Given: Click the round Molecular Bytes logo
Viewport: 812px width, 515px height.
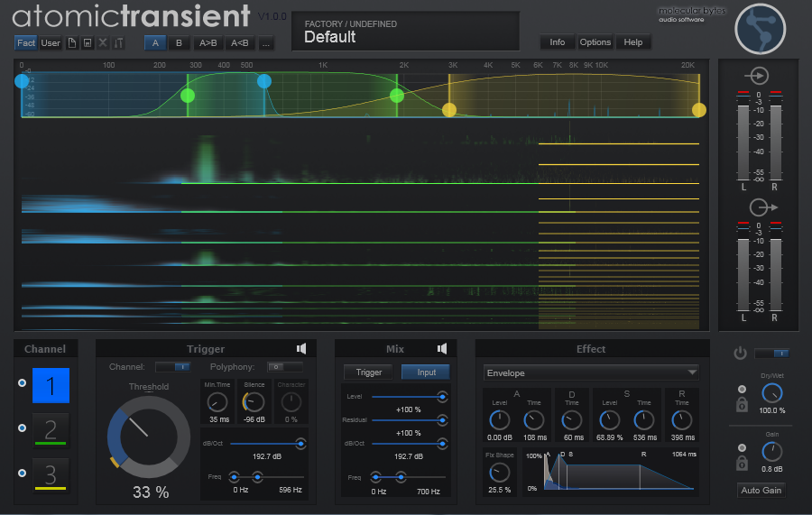Looking at the screenshot, I should 761,30.
